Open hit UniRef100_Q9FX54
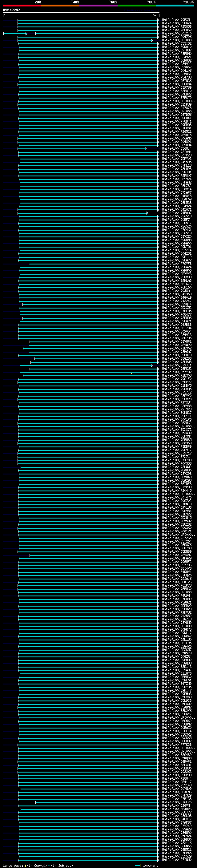This screenshot has height=868, width=197. point(176,20)
